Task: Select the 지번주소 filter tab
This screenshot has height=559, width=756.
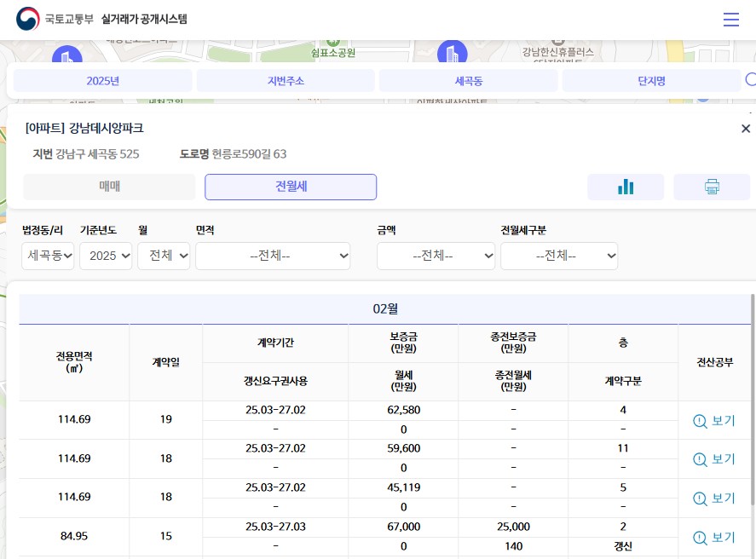Action: click(x=286, y=80)
